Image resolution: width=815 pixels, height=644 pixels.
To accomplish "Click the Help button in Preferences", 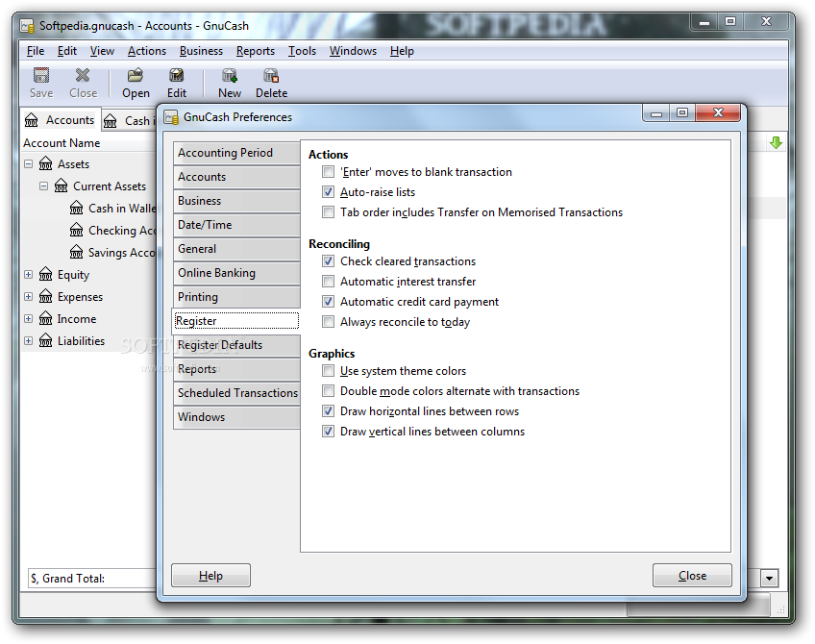I will click(210, 576).
